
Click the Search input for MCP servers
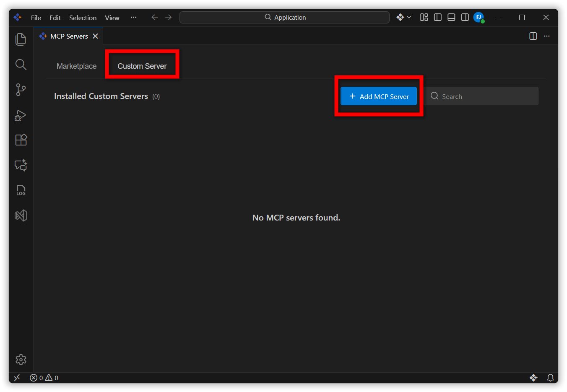[486, 96]
